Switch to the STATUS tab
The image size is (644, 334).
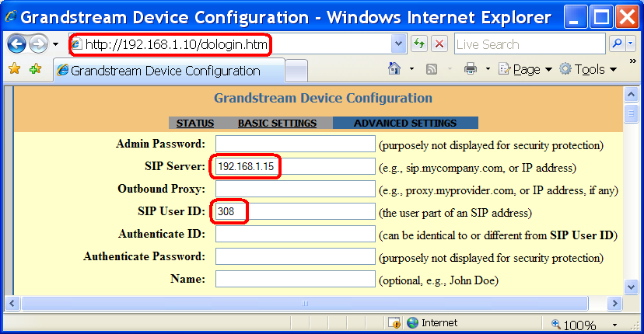pos(195,123)
